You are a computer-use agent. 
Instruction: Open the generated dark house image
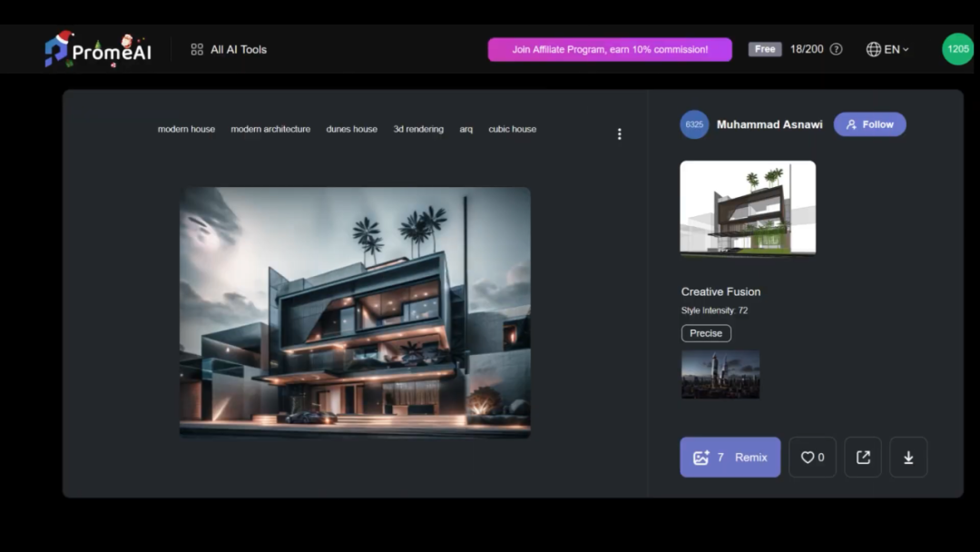355,311
